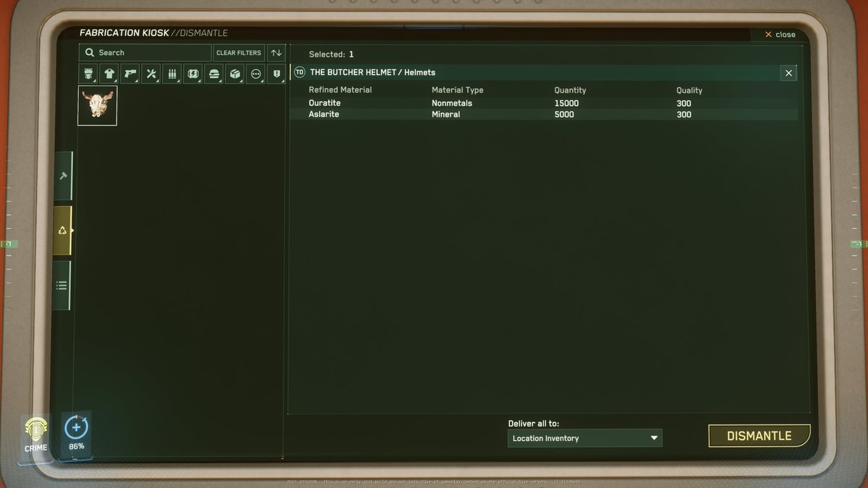Select the miscellaneous ellipsis filter icon

coord(255,73)
